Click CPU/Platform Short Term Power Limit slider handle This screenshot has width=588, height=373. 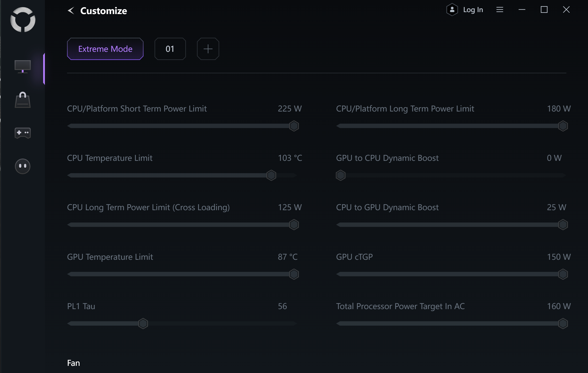click(294, 126)
